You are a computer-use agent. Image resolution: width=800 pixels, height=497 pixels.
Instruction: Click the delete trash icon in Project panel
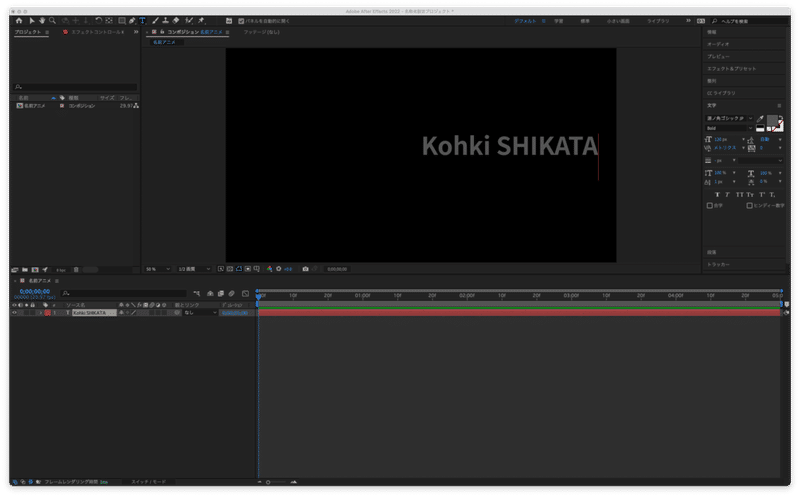coord(76,269)
